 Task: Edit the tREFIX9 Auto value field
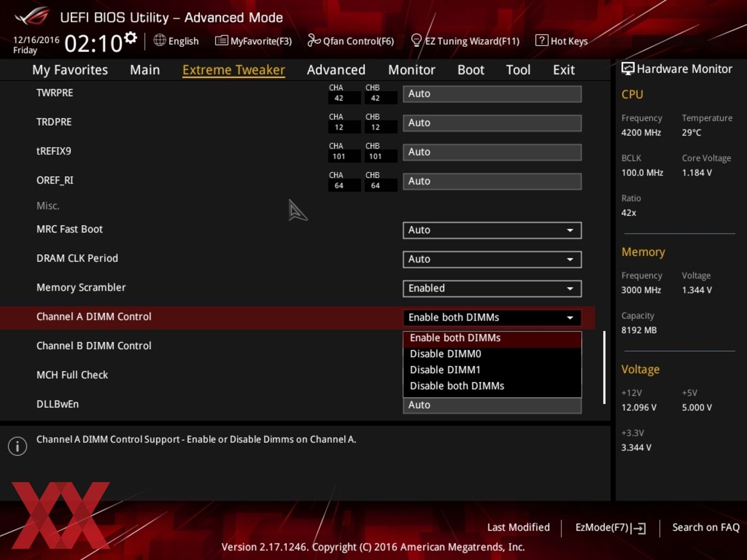coord(492,152)
